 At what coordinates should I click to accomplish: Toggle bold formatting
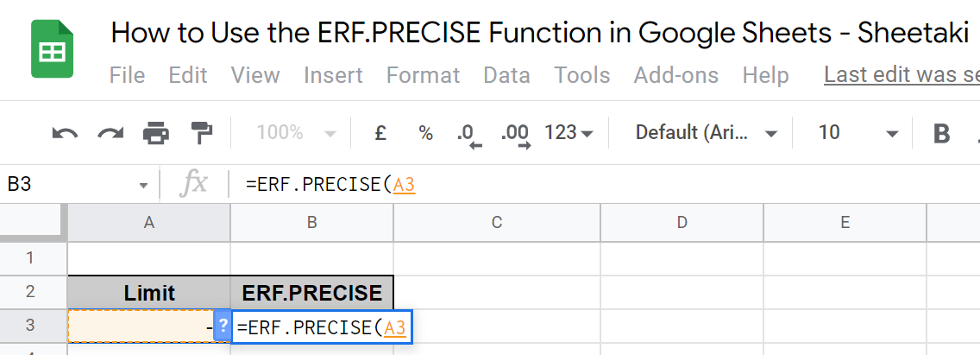[x=941, y=133]
